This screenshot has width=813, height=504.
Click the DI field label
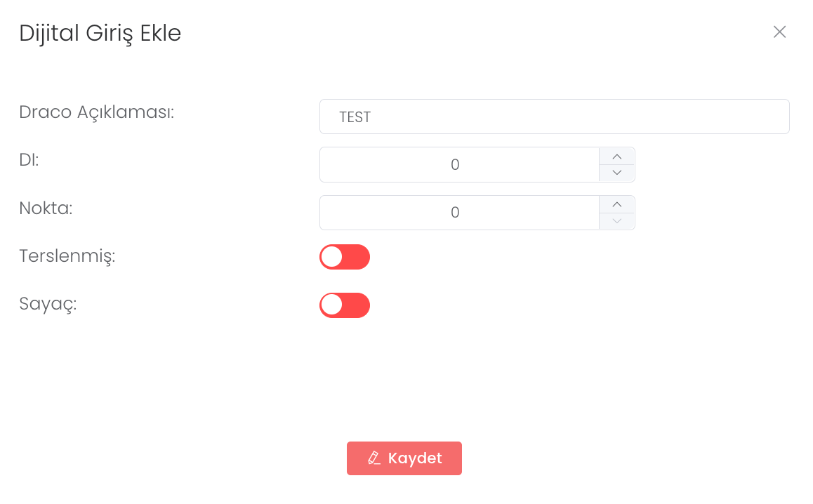point(29,160)
